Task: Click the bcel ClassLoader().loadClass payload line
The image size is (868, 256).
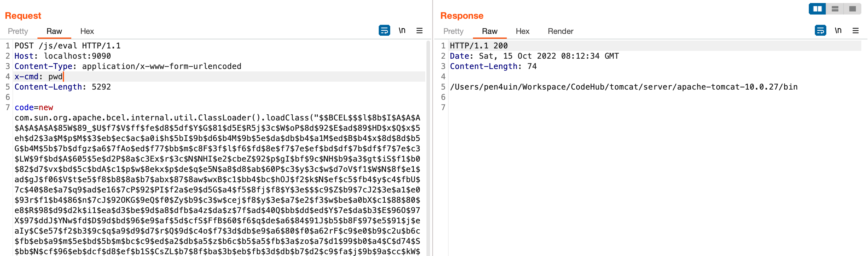Action: (217, 118)
